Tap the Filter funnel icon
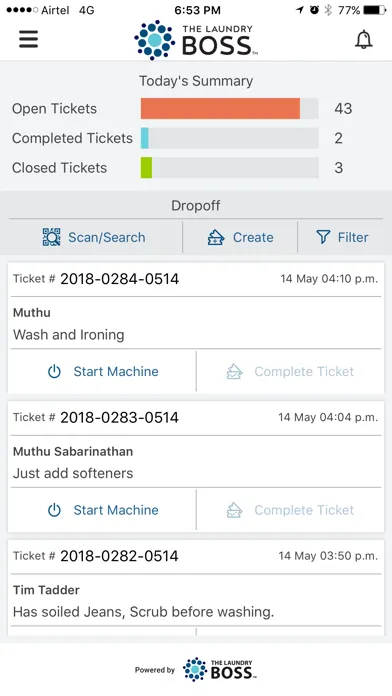Screen dimensions: 392x696 tap(323, 237)
